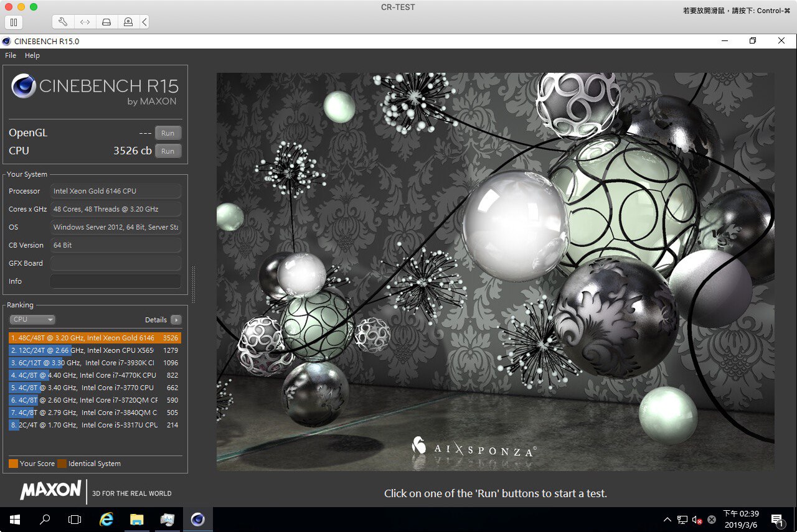Click the empty Info input field
Image resolution: width=797 pixels, height=532 pixels.
[116, 281]
